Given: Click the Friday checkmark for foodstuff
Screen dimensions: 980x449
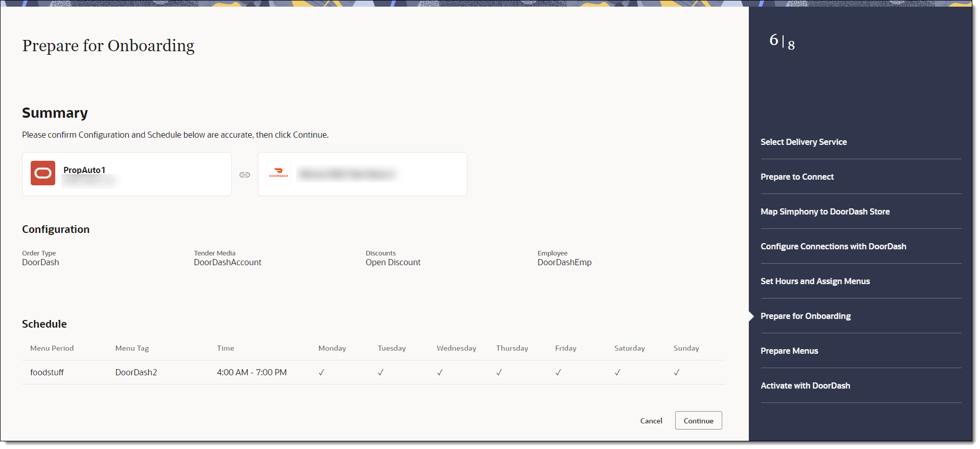Looking at the screenshot, I should pos(558,373).
